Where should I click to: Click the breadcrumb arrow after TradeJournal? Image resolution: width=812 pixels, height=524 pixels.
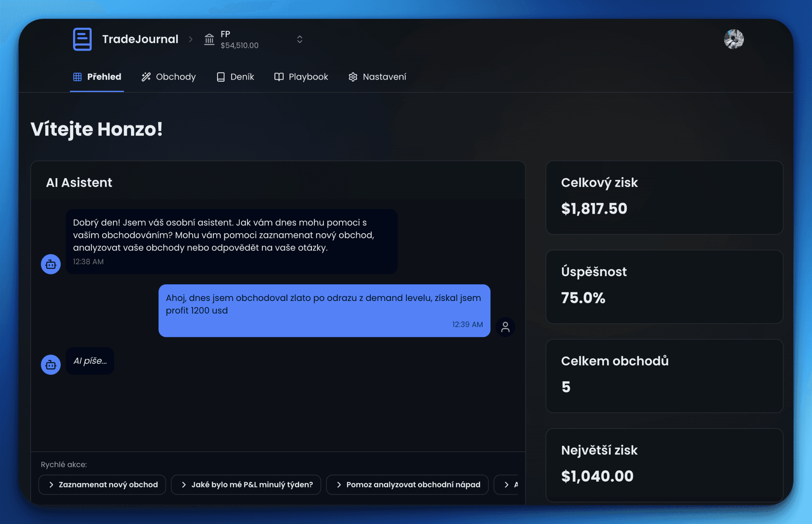191,39
